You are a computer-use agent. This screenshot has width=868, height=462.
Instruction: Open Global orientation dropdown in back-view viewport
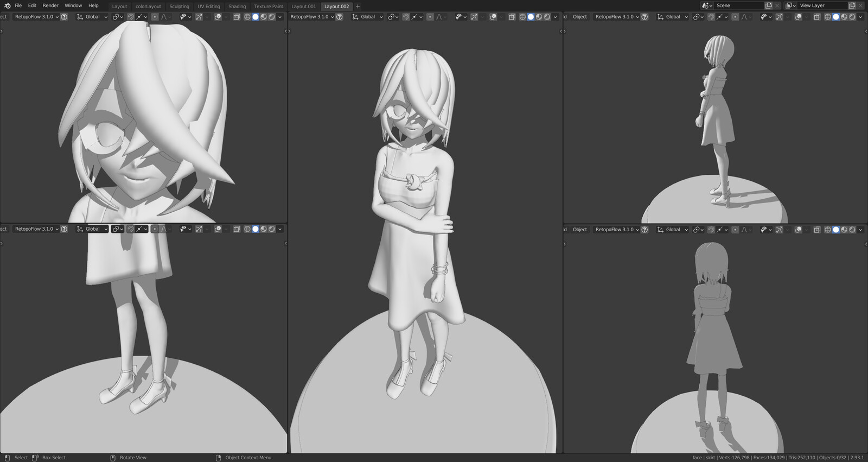pos(672,230)
